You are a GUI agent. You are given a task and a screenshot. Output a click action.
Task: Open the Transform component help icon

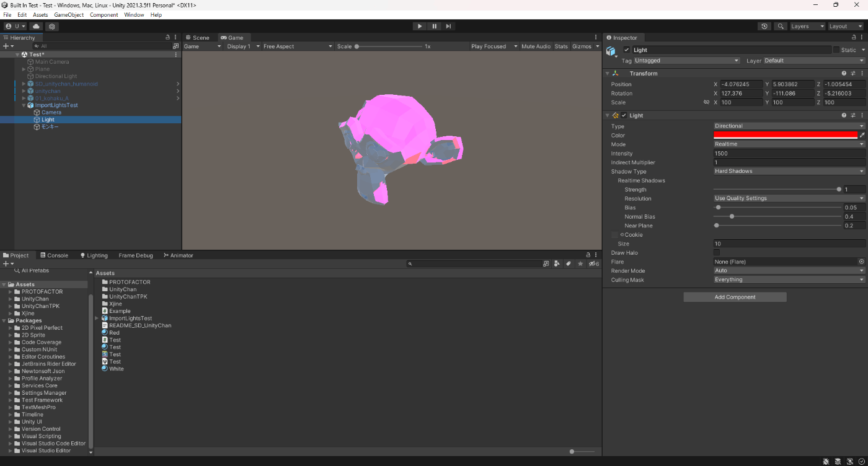pyautogui.click(x=844, y=73)
